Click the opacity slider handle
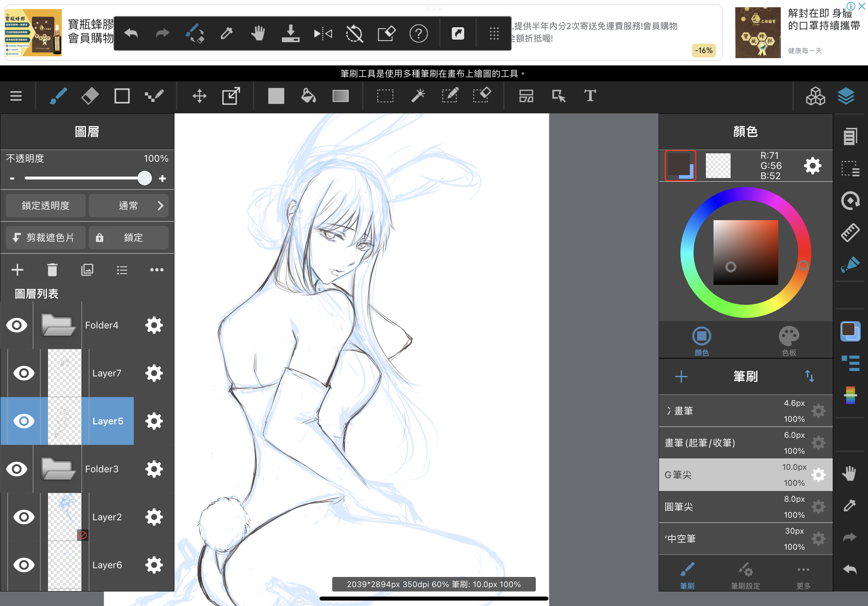Viewport: 868px width, 606px height. click(144, 178)
